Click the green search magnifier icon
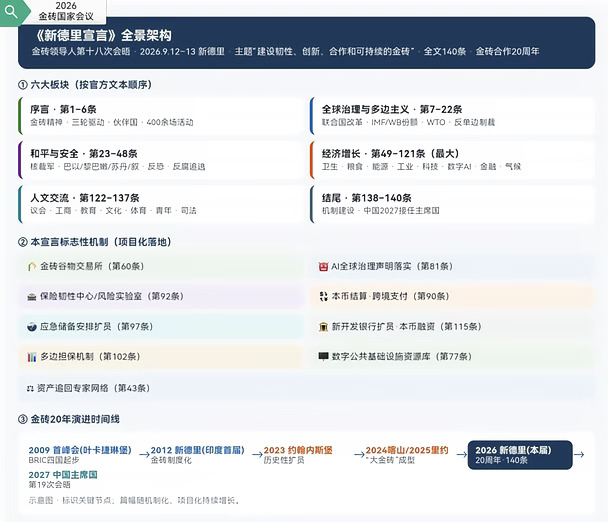Screen dimensions: 608x522 [11, 12]
